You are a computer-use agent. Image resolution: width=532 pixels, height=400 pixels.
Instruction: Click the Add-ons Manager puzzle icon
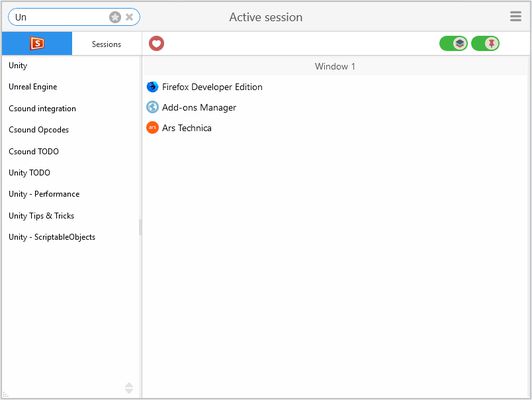(x=152, y=107)
